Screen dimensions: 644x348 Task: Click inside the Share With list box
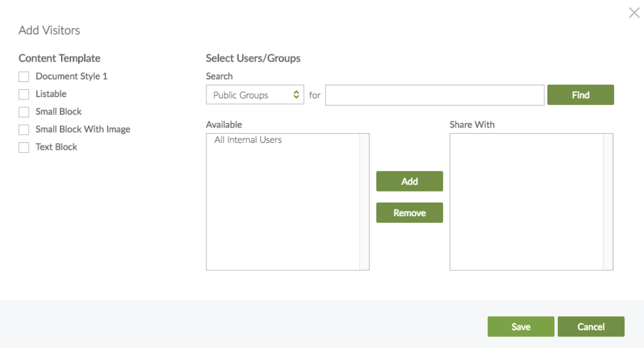point(526,201)
